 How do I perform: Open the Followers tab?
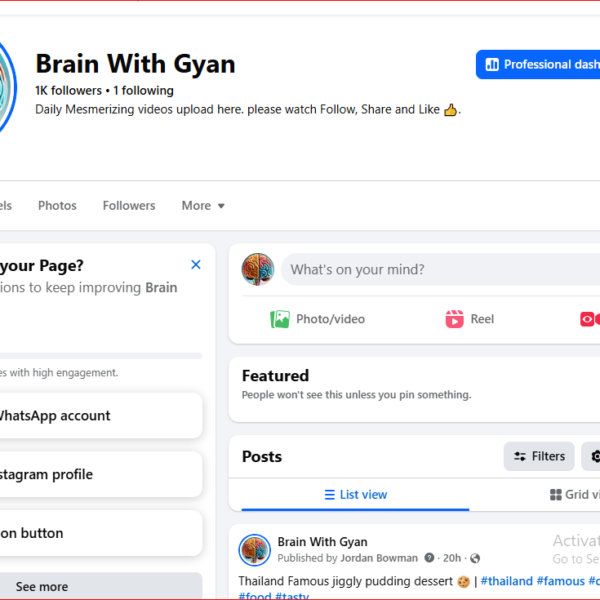click(x=129, y=205)
